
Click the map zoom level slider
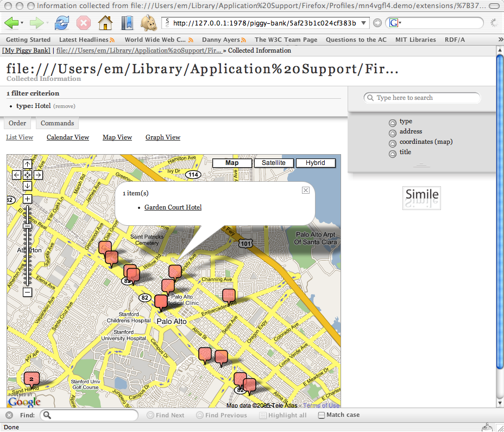coord(28,225)
